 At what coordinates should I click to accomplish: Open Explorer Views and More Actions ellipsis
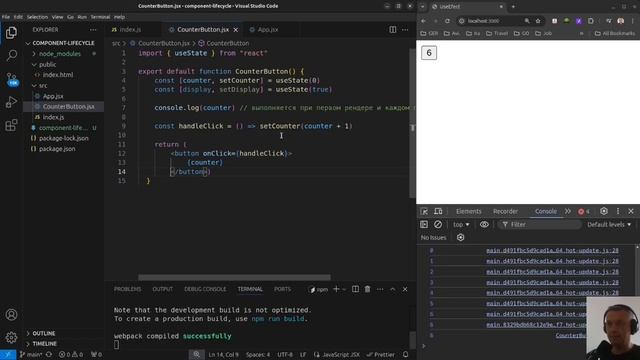pos(93,30)
